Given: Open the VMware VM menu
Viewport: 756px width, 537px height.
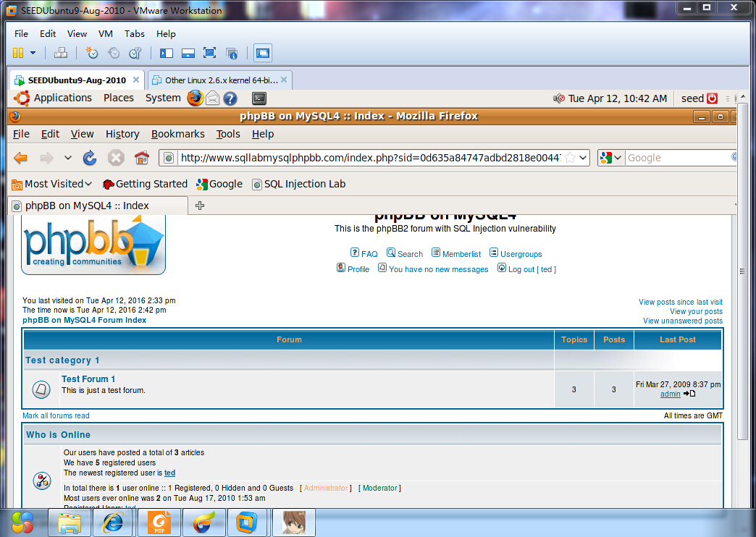Looking at the screenshot, I should click(106, 34).
